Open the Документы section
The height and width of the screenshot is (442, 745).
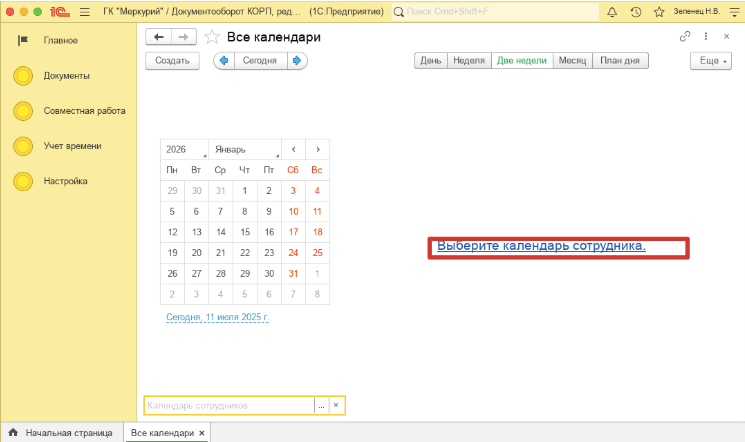67,76
